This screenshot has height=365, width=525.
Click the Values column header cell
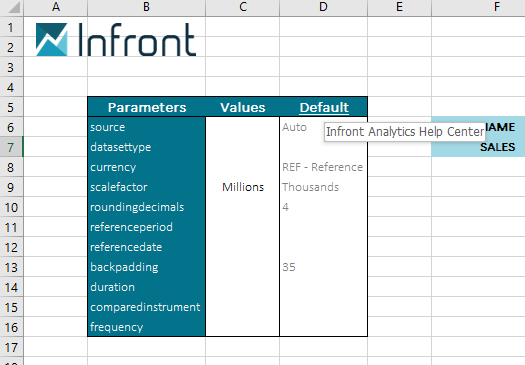(x=243, y=107)
